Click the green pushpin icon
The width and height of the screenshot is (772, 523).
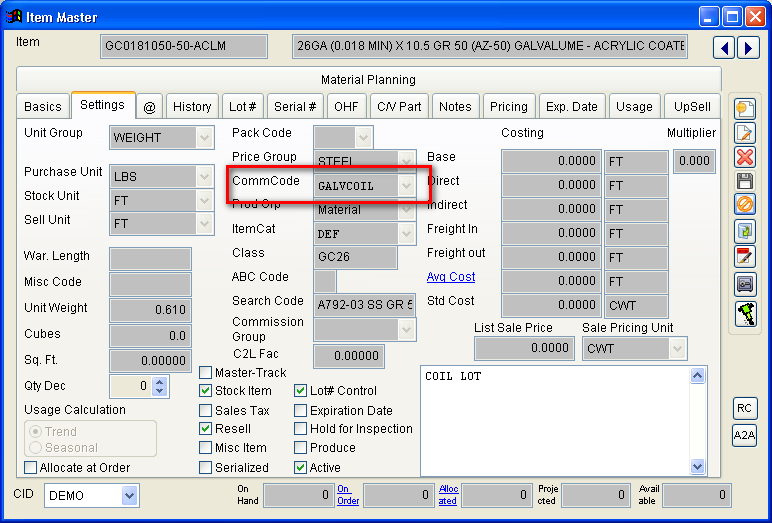(x=745, y=313)
